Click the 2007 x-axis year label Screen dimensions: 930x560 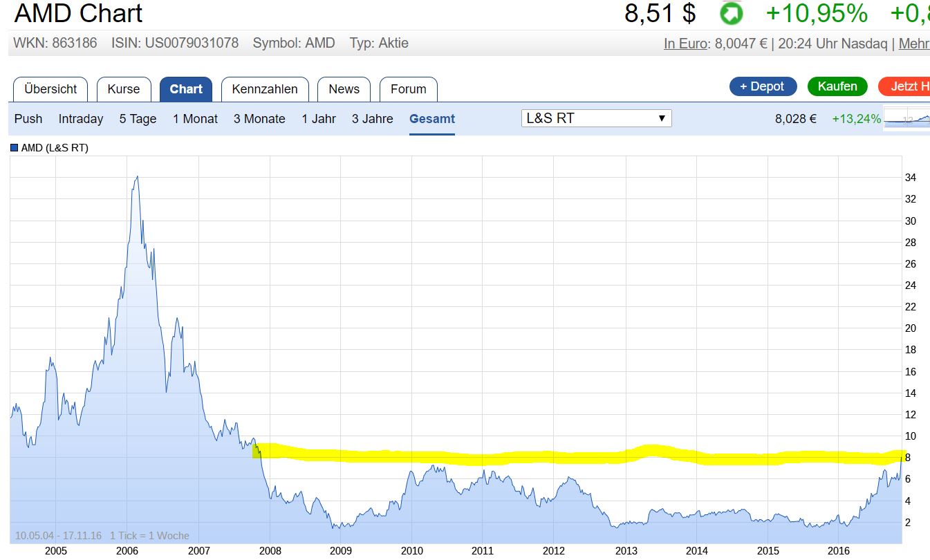point(198,551)
